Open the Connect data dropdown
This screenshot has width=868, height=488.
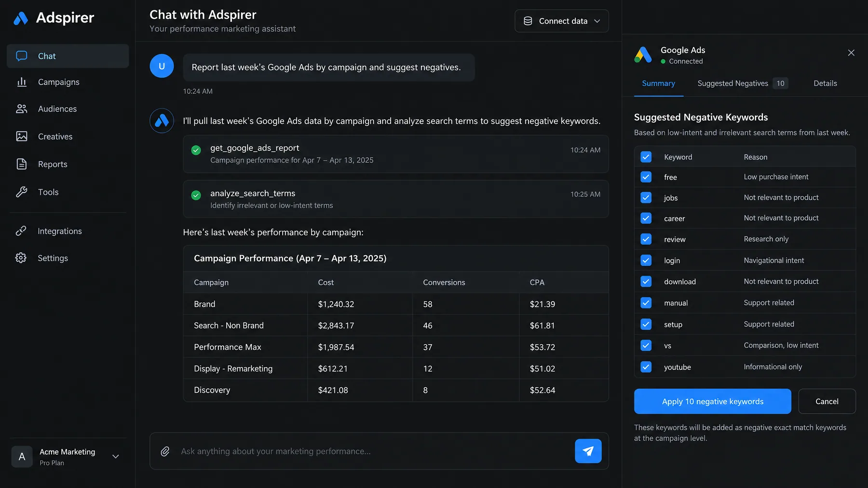click(x=561, y=21)
